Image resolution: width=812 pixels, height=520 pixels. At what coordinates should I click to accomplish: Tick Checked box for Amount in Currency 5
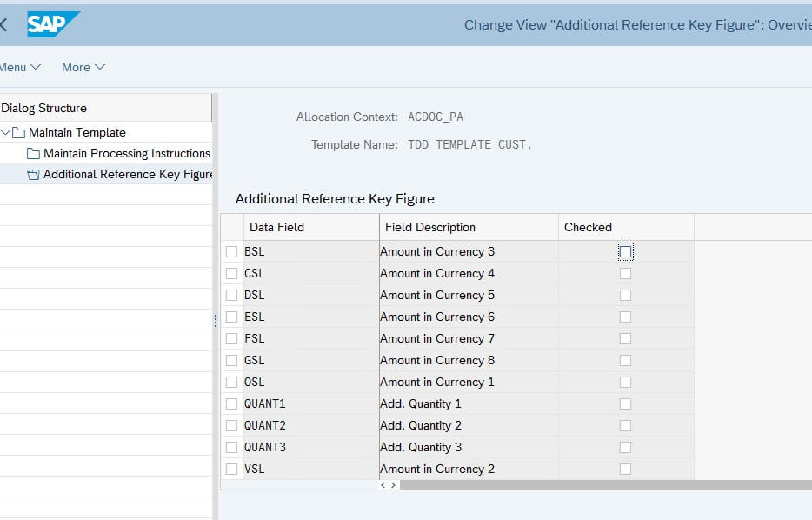click(626, 296)
